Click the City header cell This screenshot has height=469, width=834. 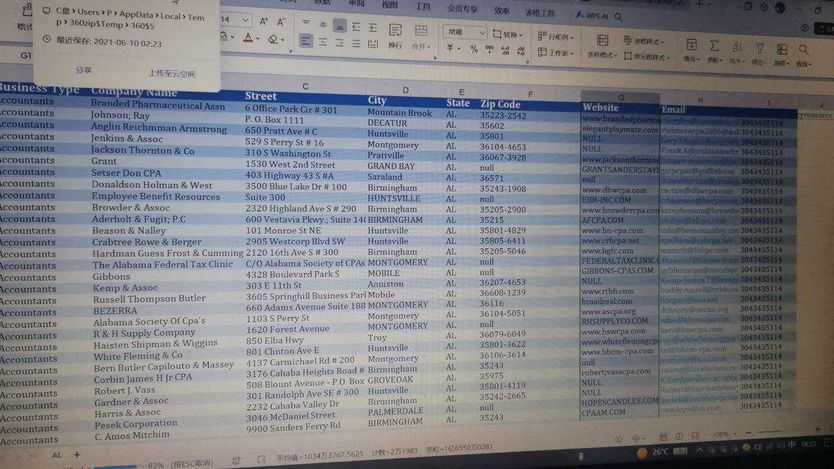click(x=377, y=100)
